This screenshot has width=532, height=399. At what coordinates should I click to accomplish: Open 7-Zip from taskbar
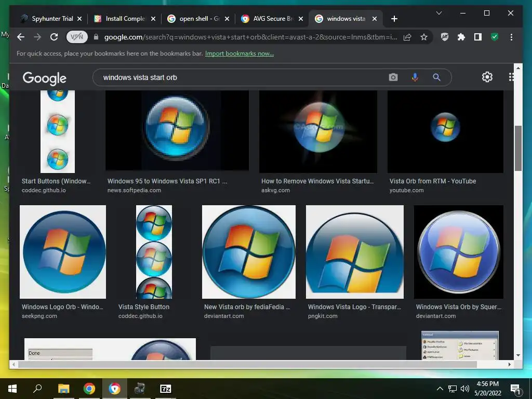166,389
